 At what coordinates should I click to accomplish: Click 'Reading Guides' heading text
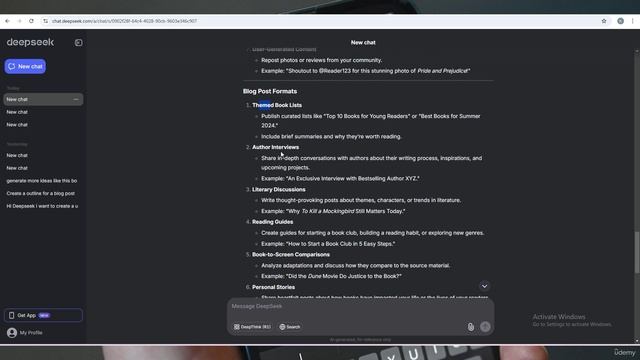coord(273,222)
